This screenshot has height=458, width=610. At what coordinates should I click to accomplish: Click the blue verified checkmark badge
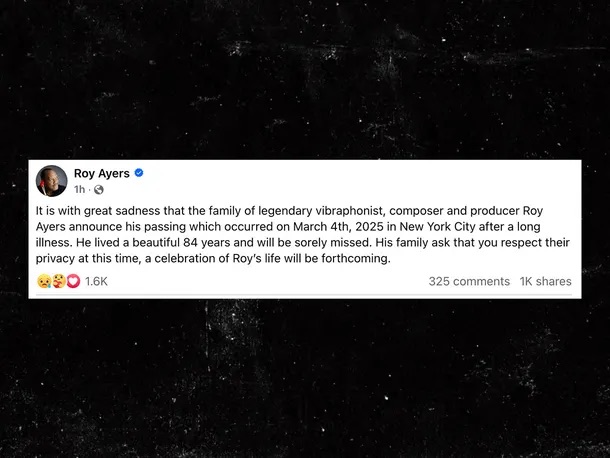(x=139, y=173)
